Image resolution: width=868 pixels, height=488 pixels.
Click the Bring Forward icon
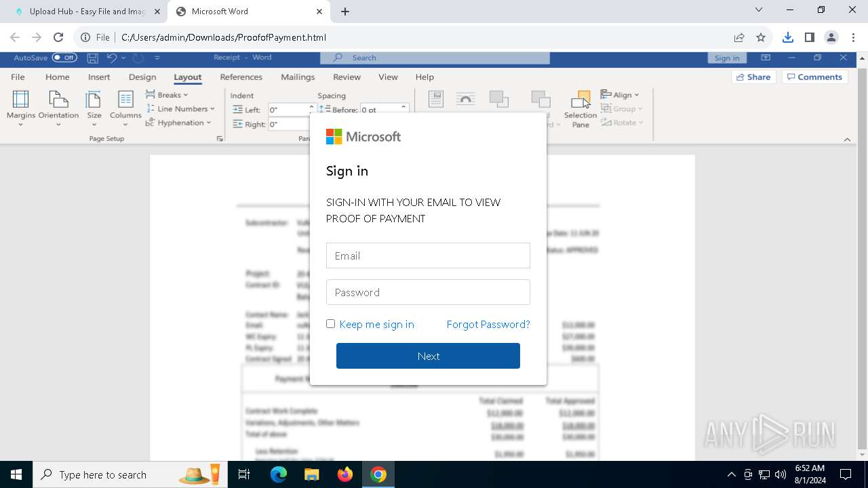pos(499,100)
